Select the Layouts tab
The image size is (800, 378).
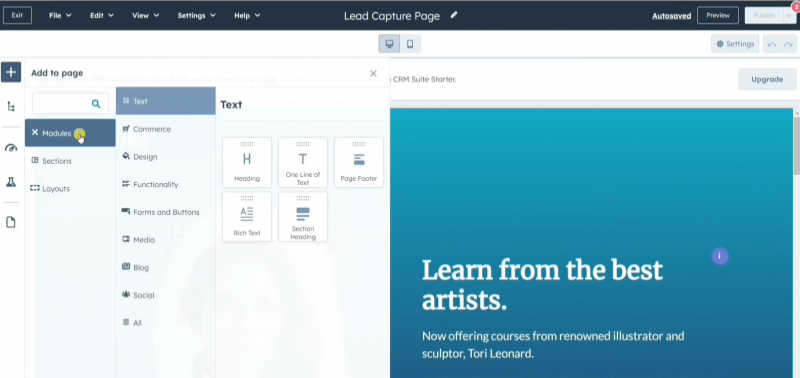coord(70,188)
